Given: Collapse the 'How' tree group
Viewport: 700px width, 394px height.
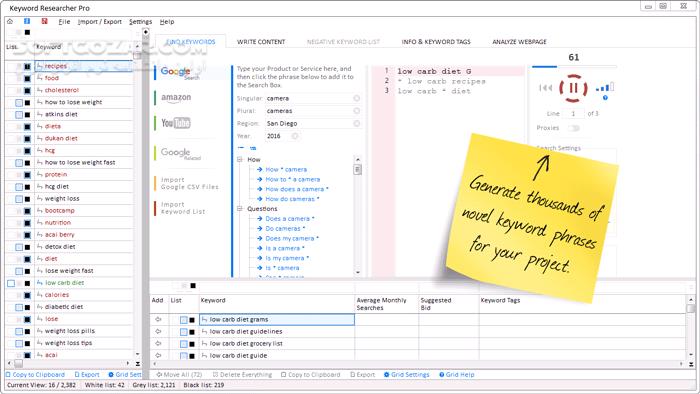Looking at the screenshot, I should coord(240,159).
